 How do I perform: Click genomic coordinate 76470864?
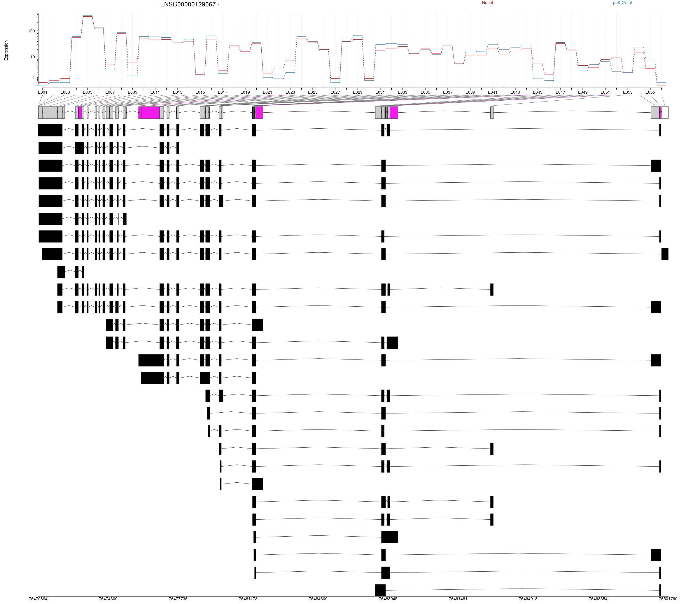click(x=38, y=599)
